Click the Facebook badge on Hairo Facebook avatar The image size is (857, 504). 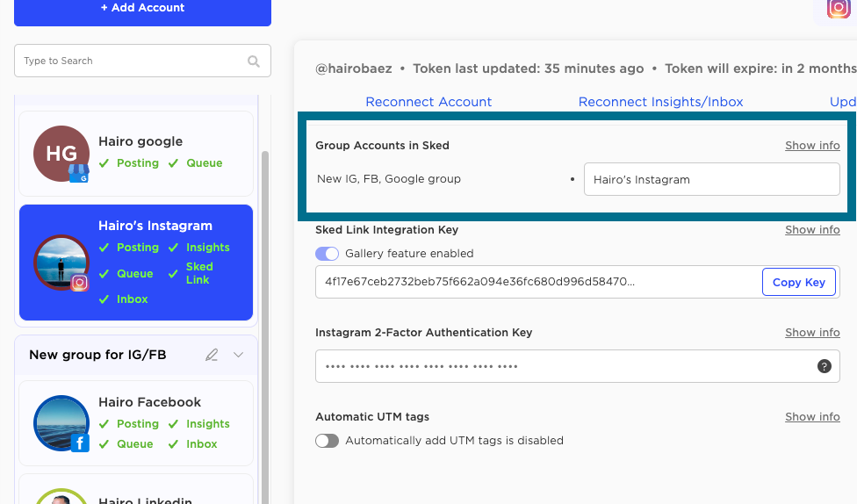tap(80, 443)
